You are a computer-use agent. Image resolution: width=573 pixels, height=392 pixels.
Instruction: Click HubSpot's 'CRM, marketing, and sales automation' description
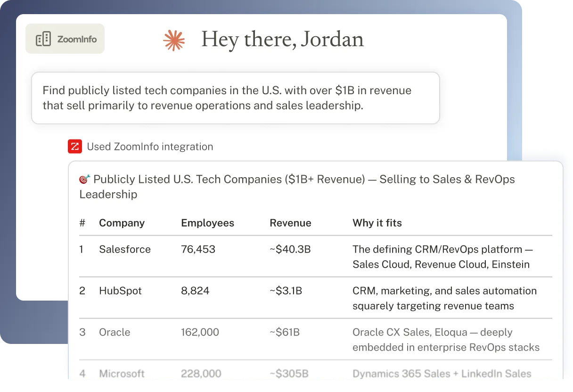coord(444,298)
